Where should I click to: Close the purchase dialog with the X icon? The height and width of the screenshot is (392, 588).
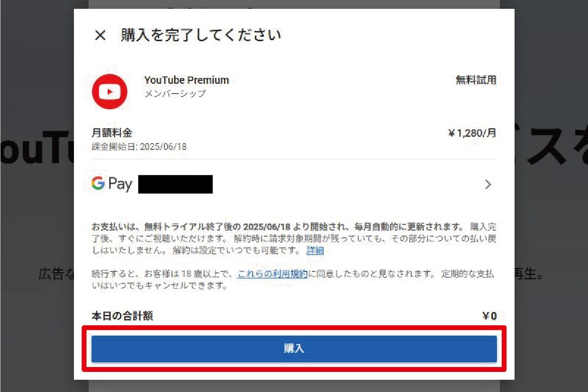tap(100, 35)
